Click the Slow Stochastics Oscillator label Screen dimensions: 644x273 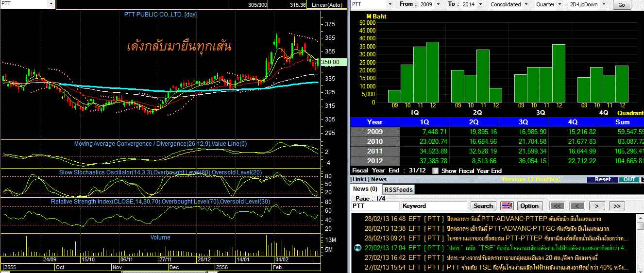[161, 172]
